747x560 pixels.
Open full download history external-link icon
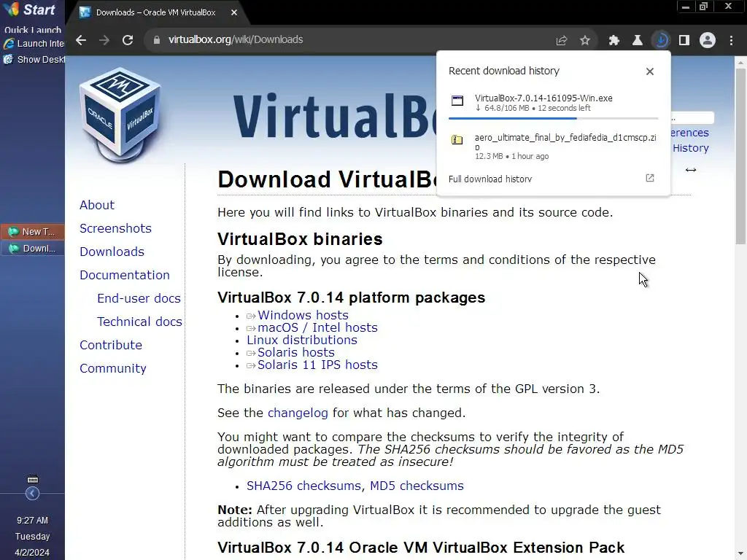point(650,178)
